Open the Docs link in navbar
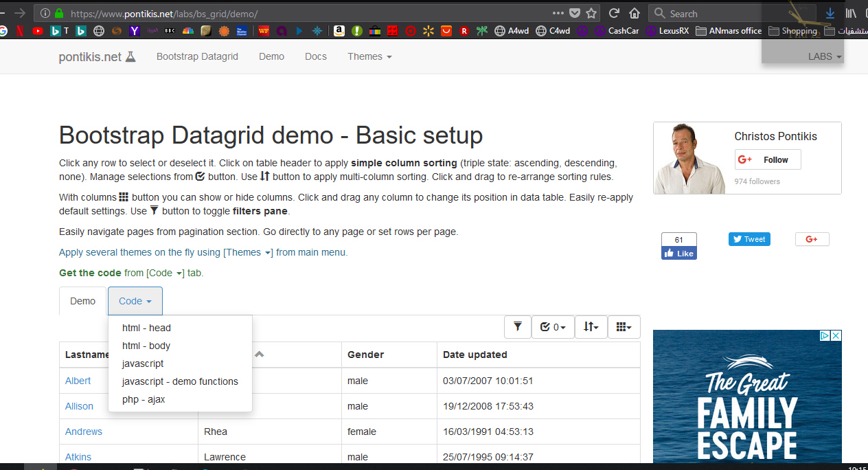The width and height of the screenshot is (868, 470). click(x=316, y=56)
